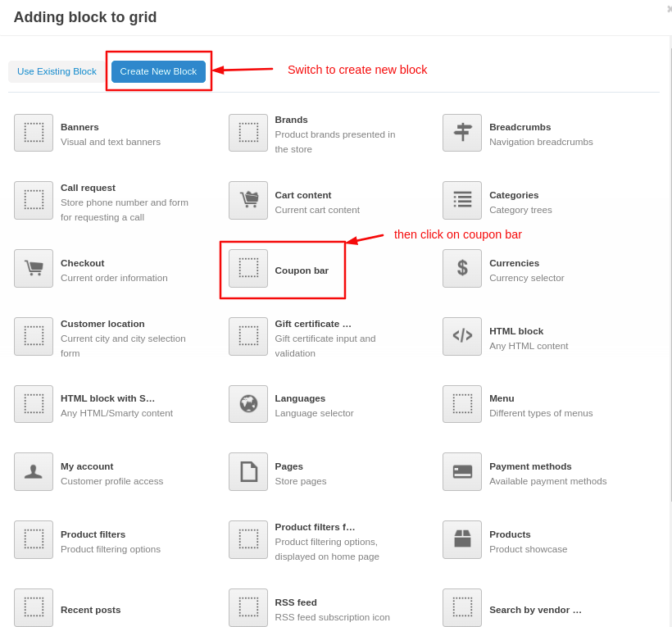Click 'Different types of menus' description

541,413
